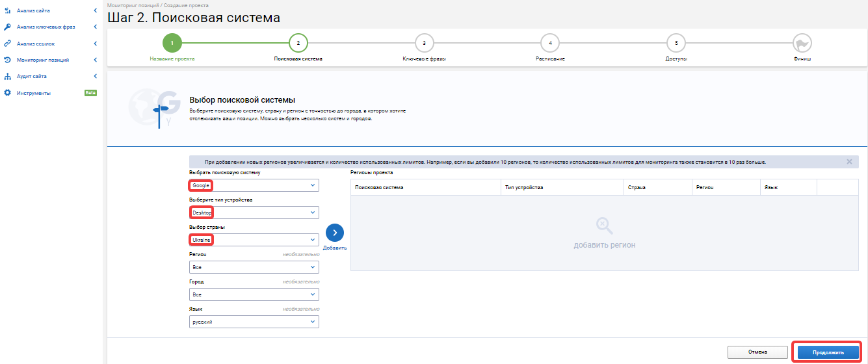Click the Аудит сайта sitemap icon
The width and height of the screenshot is (868, 364).
pyautogui.click(x=7, y=76)
